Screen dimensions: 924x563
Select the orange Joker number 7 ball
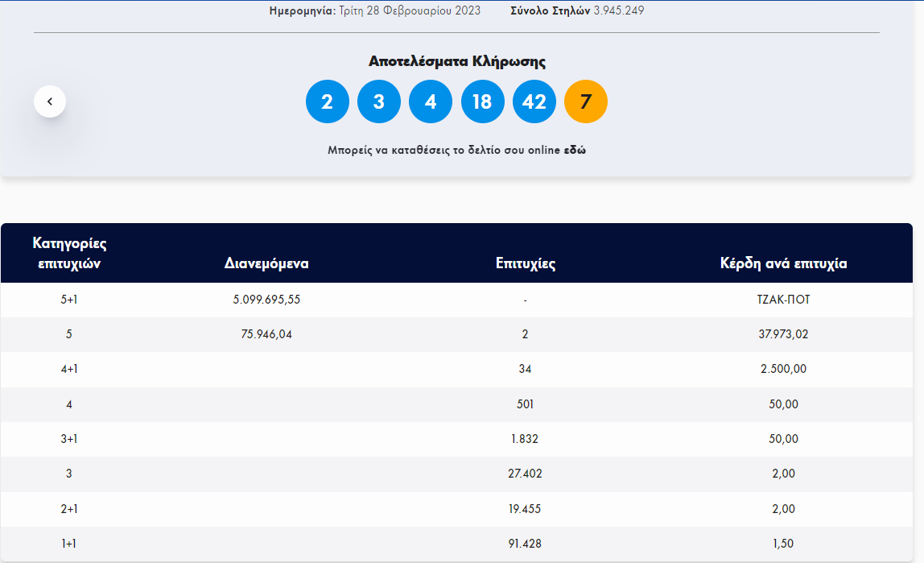click(x=586, y=101)
